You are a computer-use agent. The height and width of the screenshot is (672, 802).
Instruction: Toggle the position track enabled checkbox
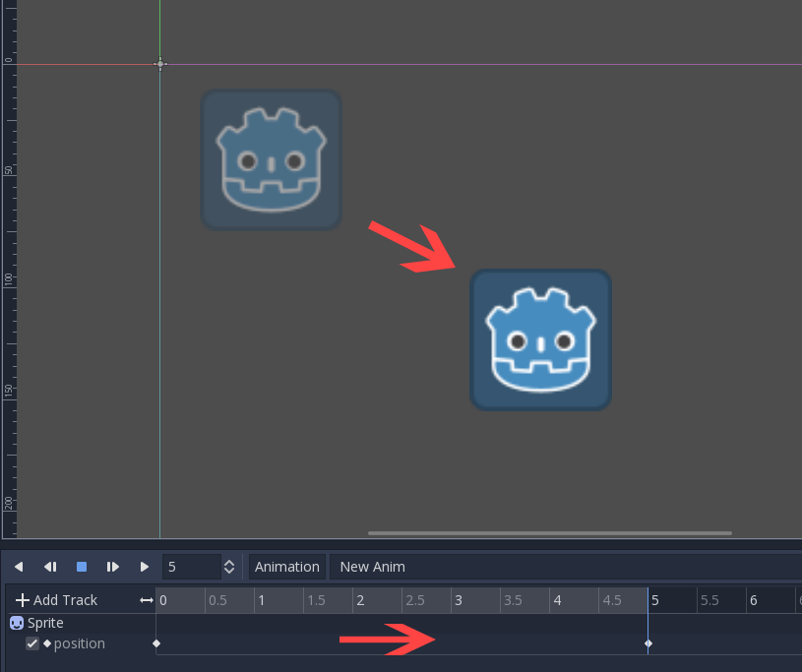(x=31, y=643)
